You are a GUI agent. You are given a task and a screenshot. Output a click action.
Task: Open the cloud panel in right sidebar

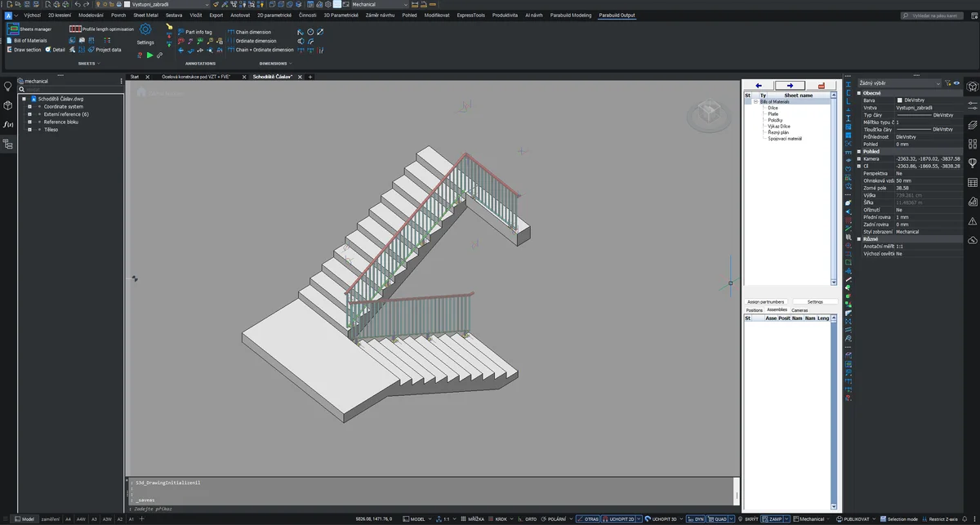coord(972,240)
